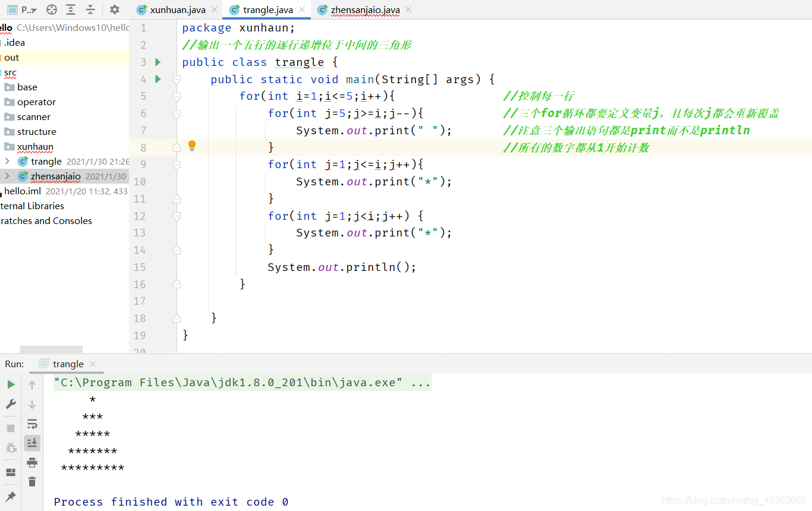Open project panel settings gear

point(115,10)
